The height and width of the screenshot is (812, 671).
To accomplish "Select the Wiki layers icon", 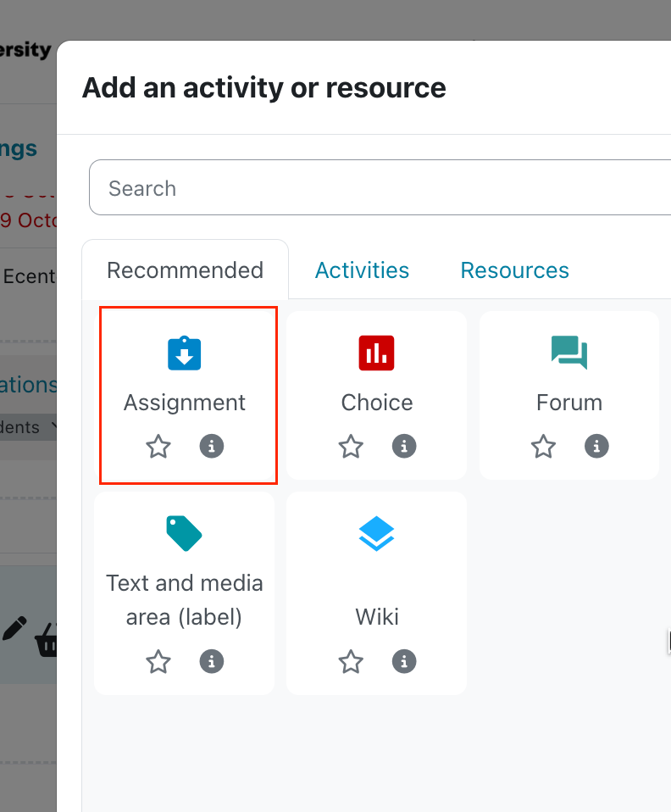I will pyautogui.click(x=376, y=534).
